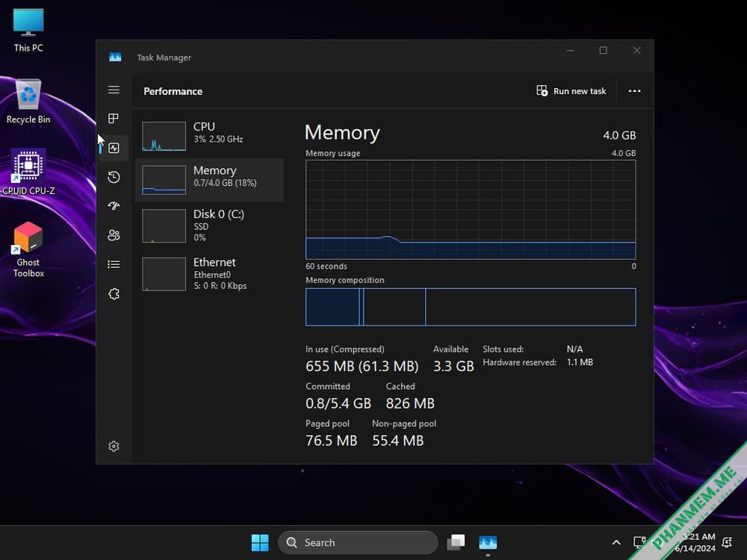Viewport: 747px width, 560px height.
Task: Open the Windows Start button
Action: [260, 542]
